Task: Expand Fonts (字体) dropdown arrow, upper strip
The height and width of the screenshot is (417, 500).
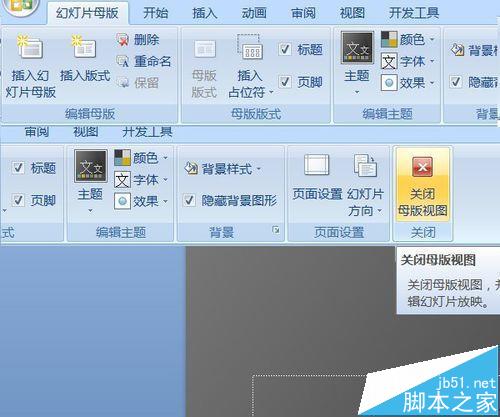Action: (x=432, y=61)
